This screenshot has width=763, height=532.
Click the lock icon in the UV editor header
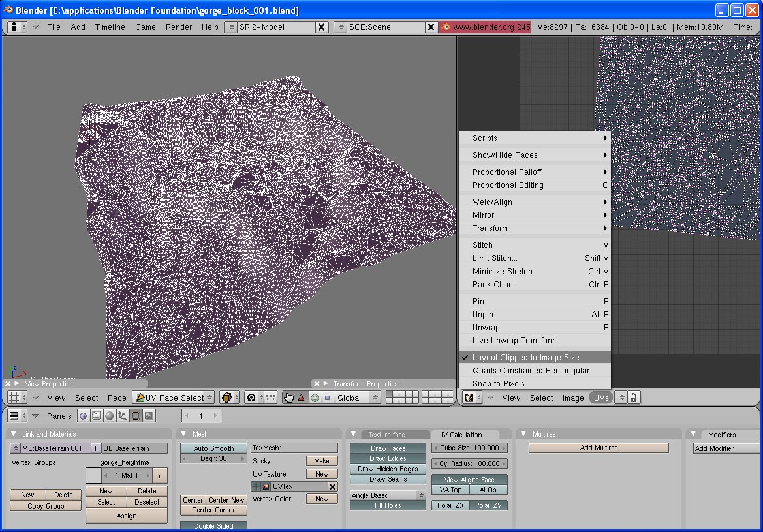[632, 398]
